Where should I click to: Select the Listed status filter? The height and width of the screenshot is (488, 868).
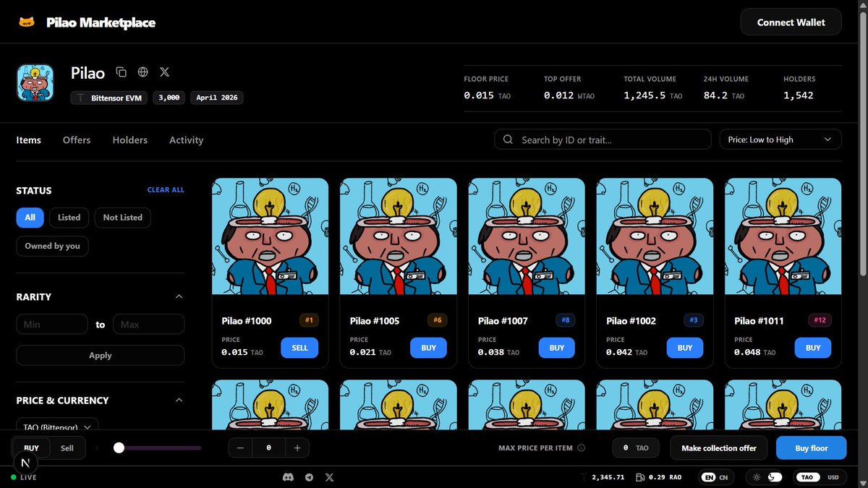(69, 218)
